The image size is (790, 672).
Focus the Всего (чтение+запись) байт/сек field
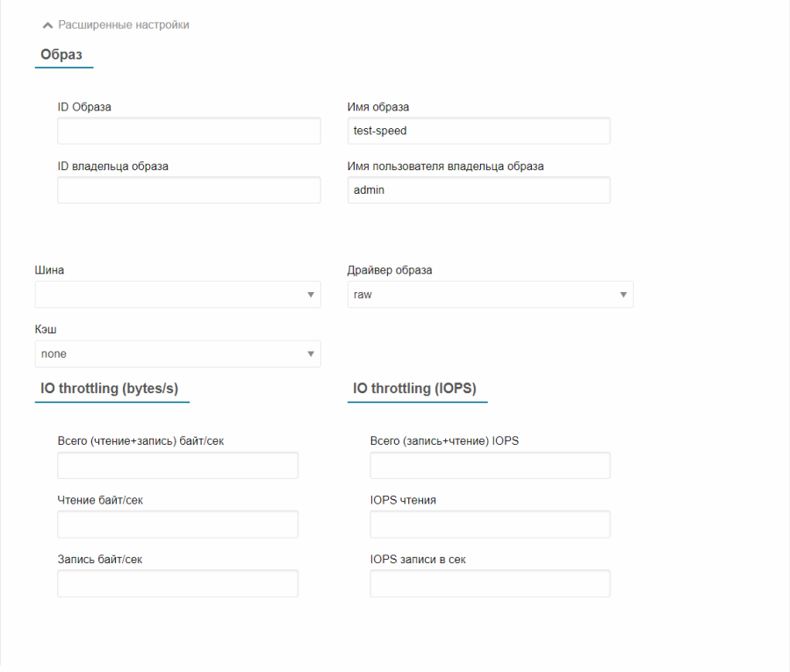[177, 465]
